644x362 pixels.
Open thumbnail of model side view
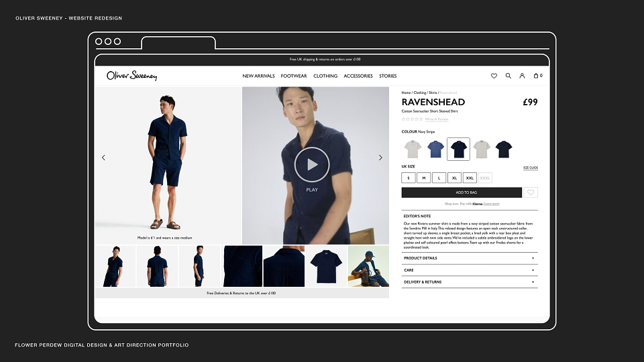199,266
